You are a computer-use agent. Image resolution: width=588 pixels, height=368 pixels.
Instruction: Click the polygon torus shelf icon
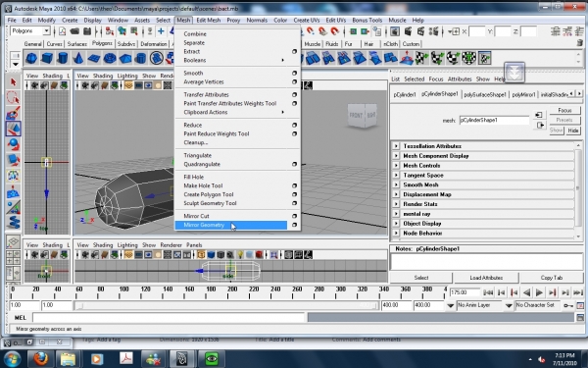click(x=110, y=58)
